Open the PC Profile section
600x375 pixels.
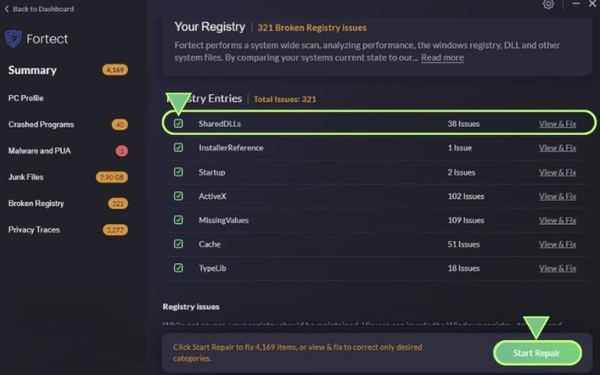(x=26, y=98)
